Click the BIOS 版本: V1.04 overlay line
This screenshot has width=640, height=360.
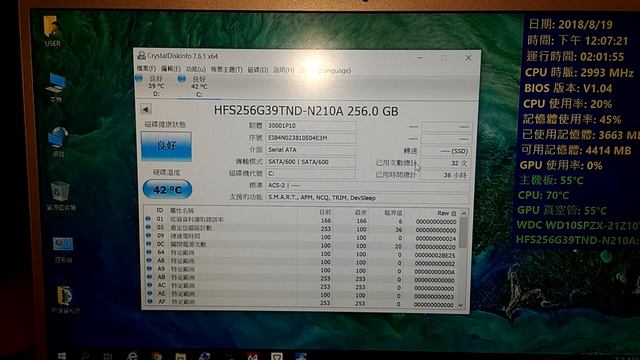[568, 88]
